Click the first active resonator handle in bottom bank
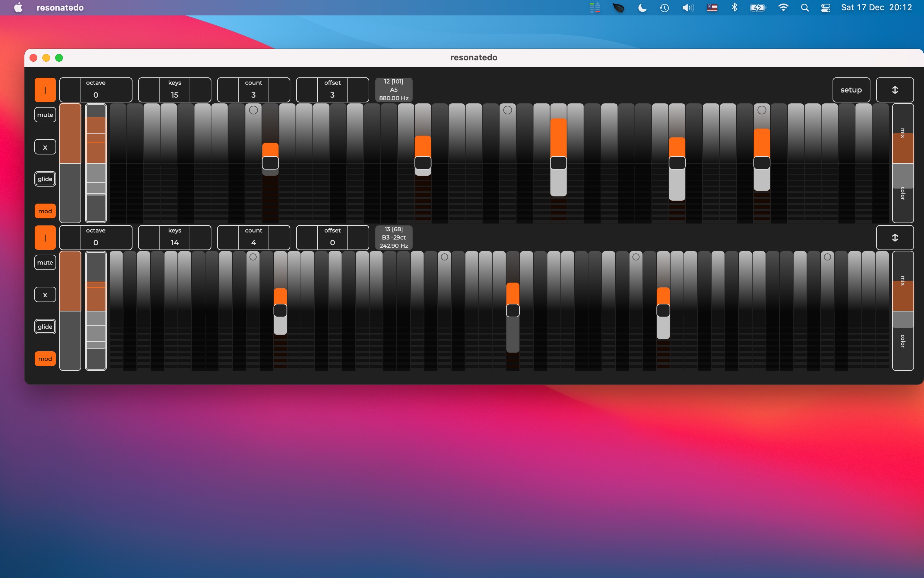 pos(280,311)
